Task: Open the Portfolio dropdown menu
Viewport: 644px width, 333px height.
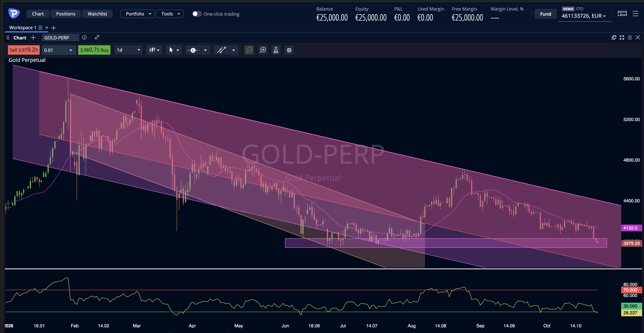Action: (137, 14)
